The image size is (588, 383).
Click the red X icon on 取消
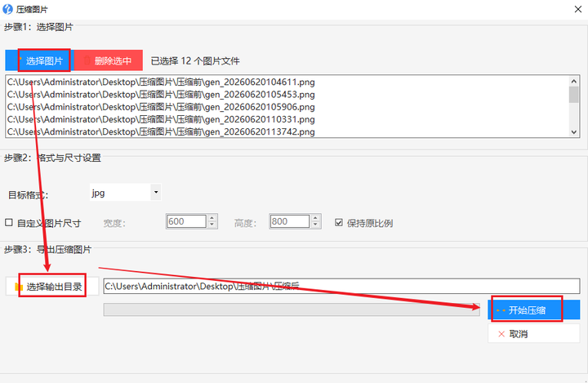point(501,334)
